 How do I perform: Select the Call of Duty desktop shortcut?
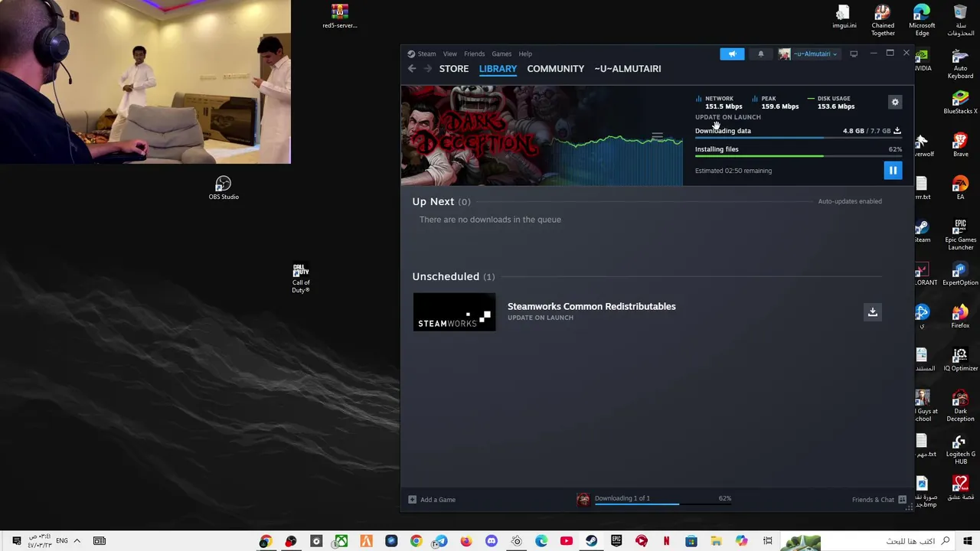coord(301,279)
